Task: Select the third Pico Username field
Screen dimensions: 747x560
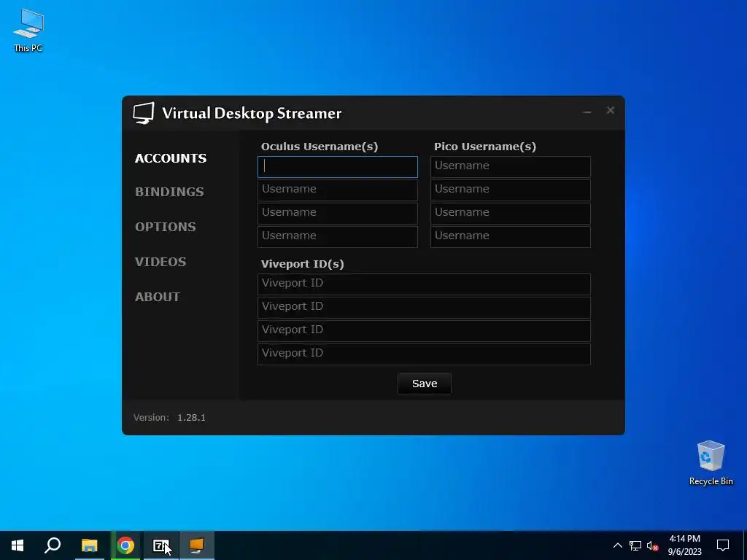Action: pos(511,214)
